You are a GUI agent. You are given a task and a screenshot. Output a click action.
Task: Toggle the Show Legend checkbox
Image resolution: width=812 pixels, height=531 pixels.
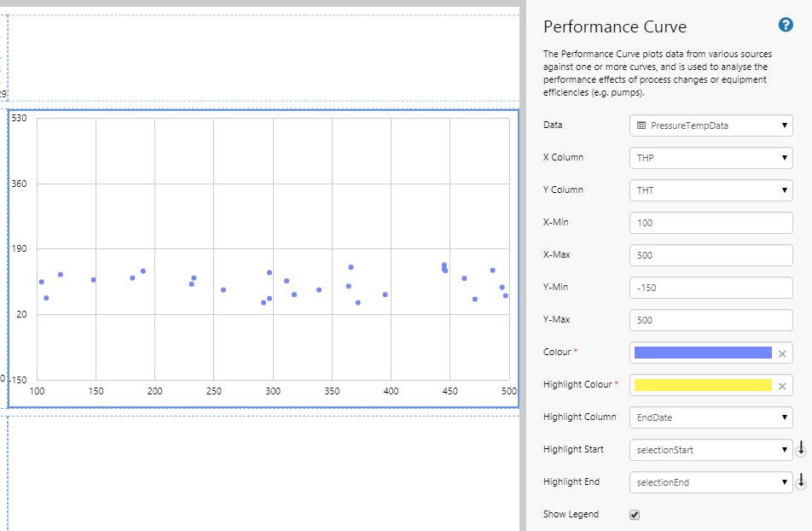634,515
